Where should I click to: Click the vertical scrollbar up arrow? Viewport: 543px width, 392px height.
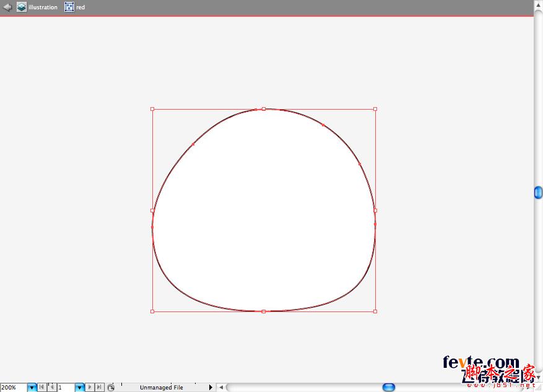pyautogui.click(x=538, y=5)
